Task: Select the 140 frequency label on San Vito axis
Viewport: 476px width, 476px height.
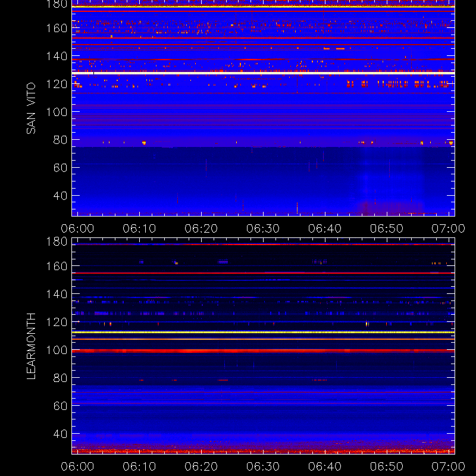Action: pyautogui.click(x=57, y=56)
